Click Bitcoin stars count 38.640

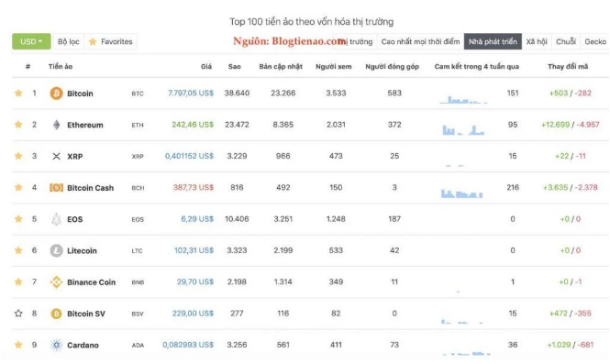pyautogui.click(x=237, y=93)
